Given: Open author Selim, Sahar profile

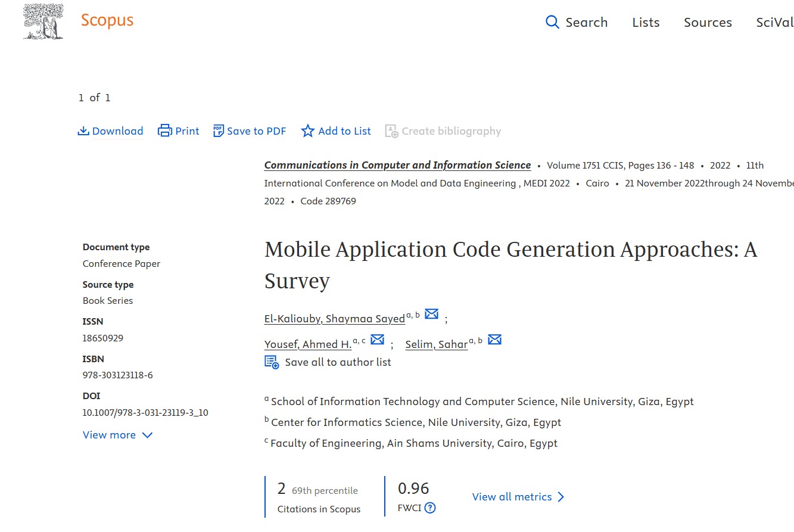Looking at the screenshot, I should 436,344.
